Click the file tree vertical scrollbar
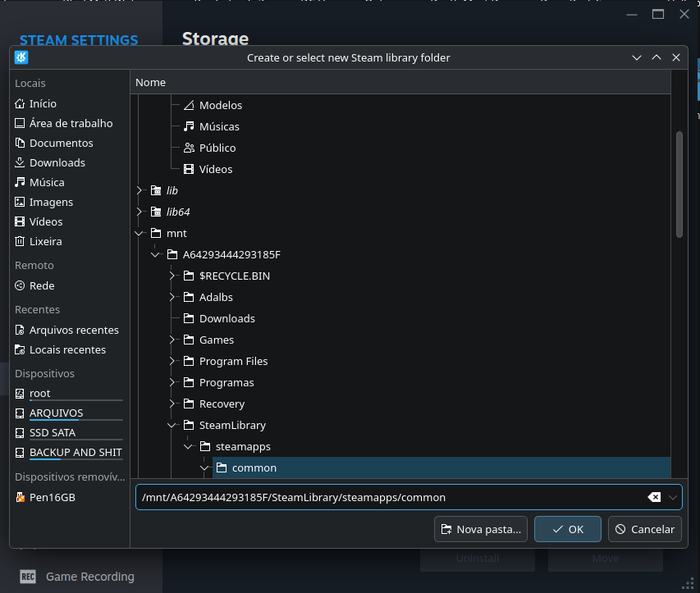Viewport: 700px width, 593px height. tap(679, 185)
